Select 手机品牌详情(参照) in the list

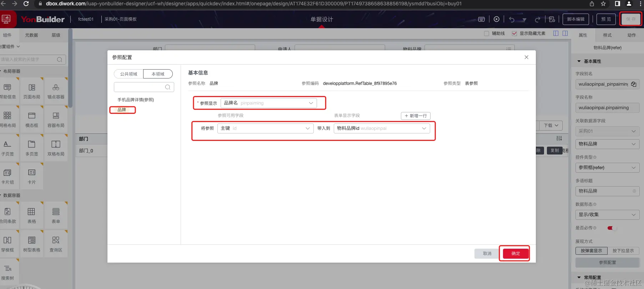pos(136,100)
